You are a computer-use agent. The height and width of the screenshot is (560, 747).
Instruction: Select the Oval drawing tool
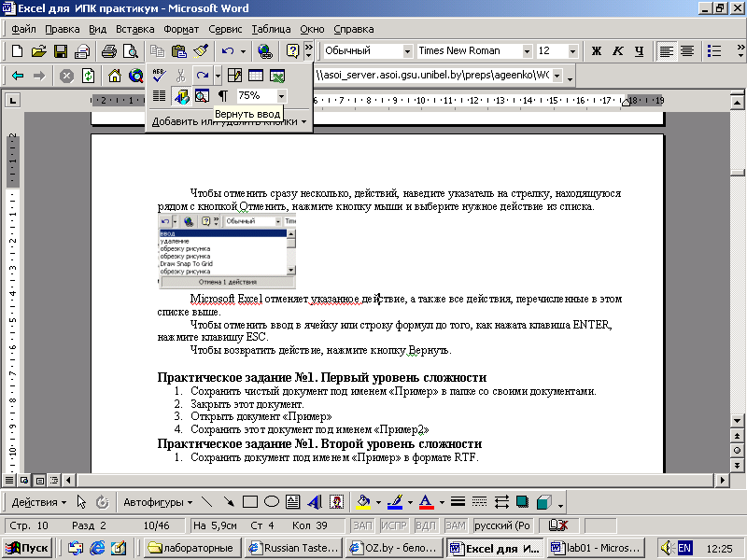(271, 502)
